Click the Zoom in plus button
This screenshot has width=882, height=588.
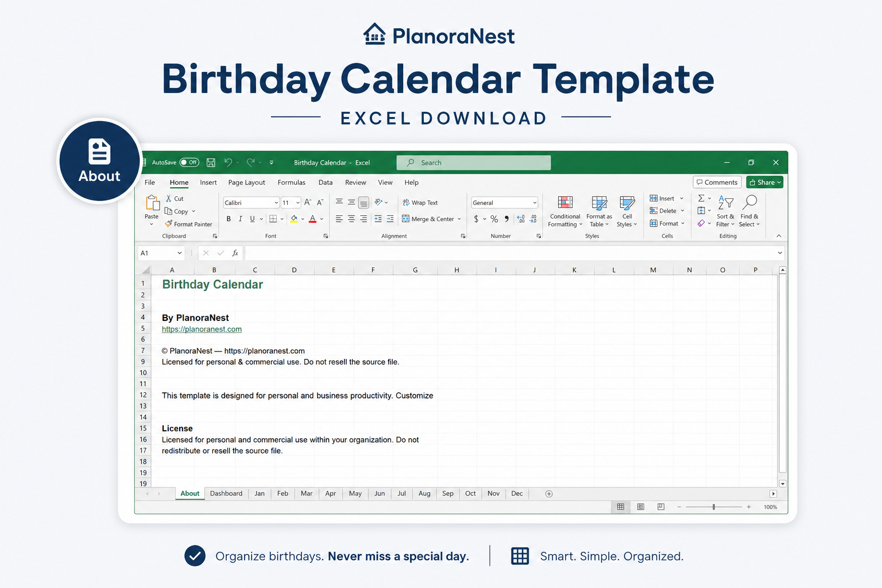point(749,507)
